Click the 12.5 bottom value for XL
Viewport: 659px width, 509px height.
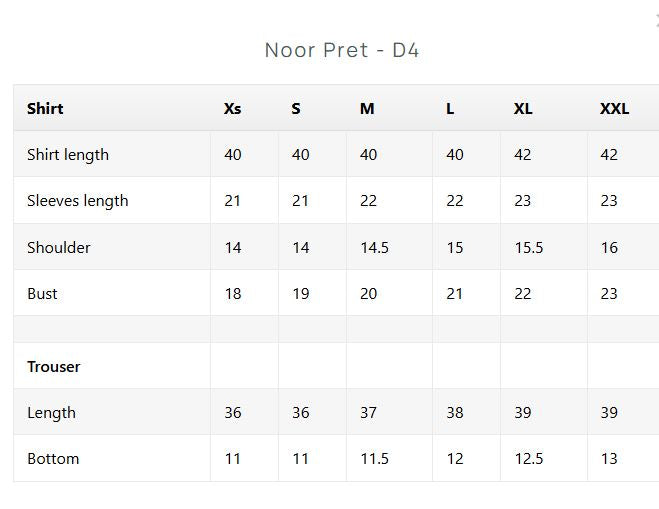coord(528,459)
